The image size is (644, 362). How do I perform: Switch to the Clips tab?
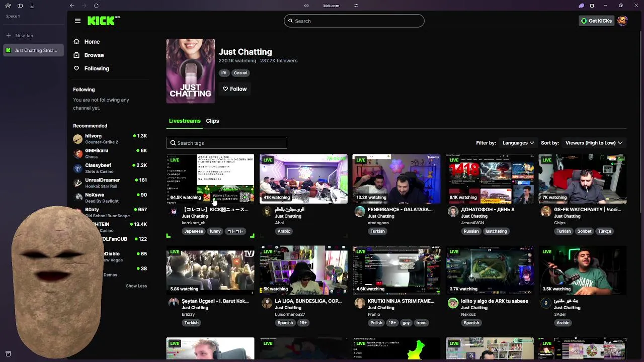pos(212,121)
